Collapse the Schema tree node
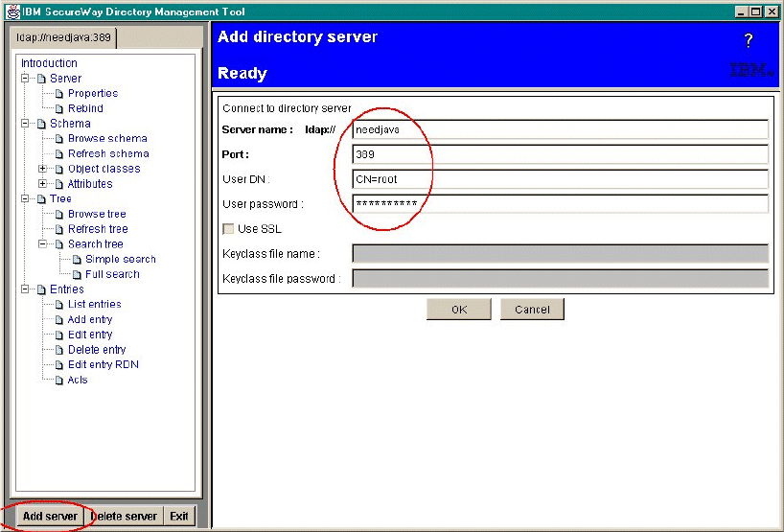 (x=25, y=124)
